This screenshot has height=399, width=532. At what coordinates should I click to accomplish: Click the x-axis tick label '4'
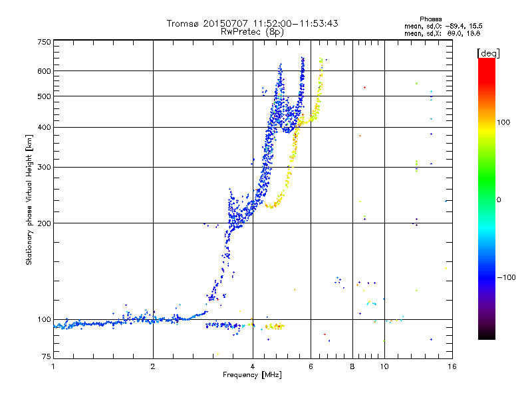pyautogui.click(x=253, y=366)
